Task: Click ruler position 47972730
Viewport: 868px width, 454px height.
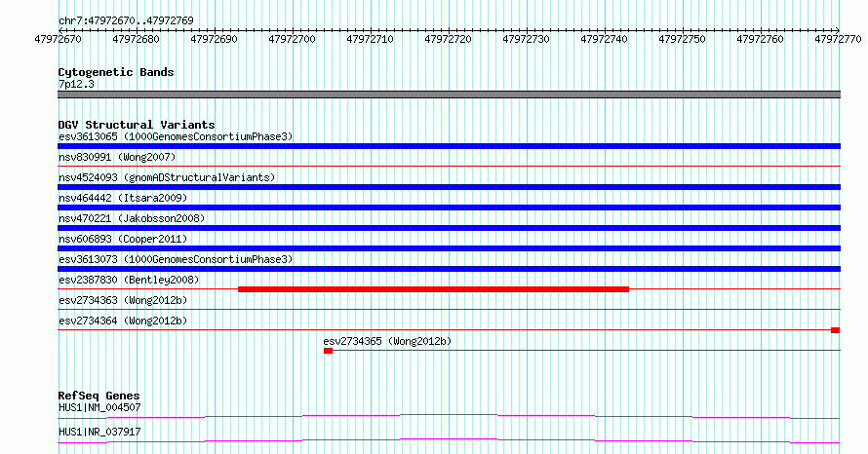Action: (x=526, y=39)
